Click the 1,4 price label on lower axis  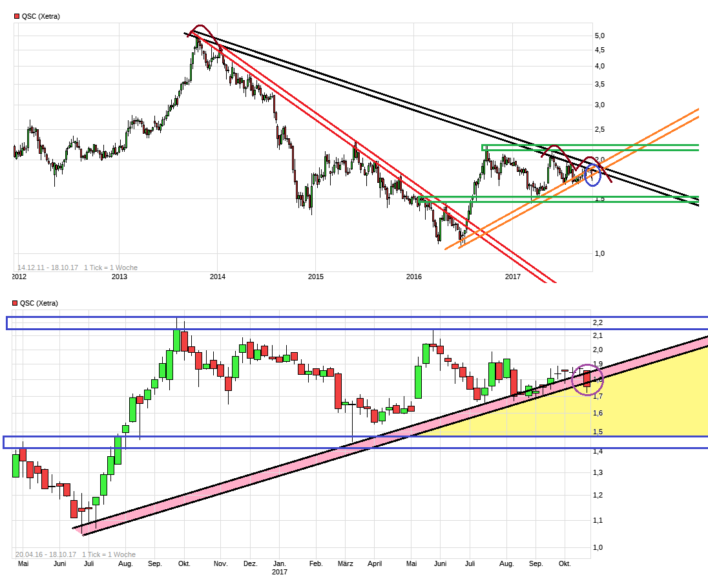point(598,451)
